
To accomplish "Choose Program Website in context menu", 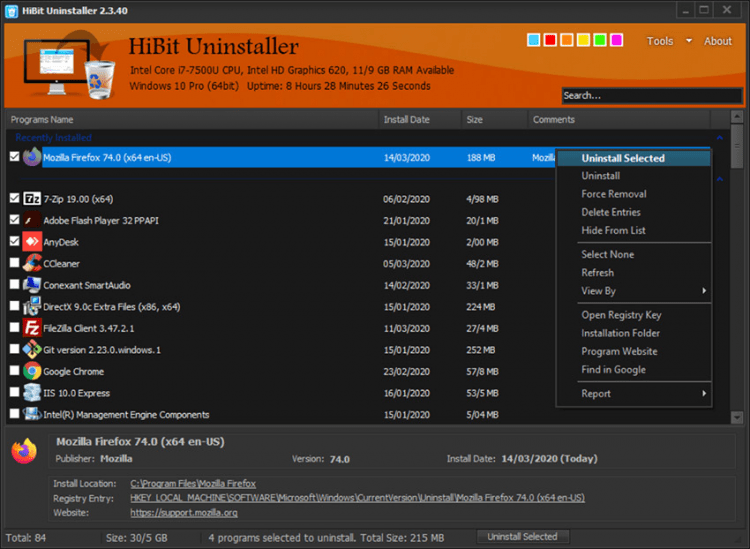I will pyautogui.click(x=634, y=351).
